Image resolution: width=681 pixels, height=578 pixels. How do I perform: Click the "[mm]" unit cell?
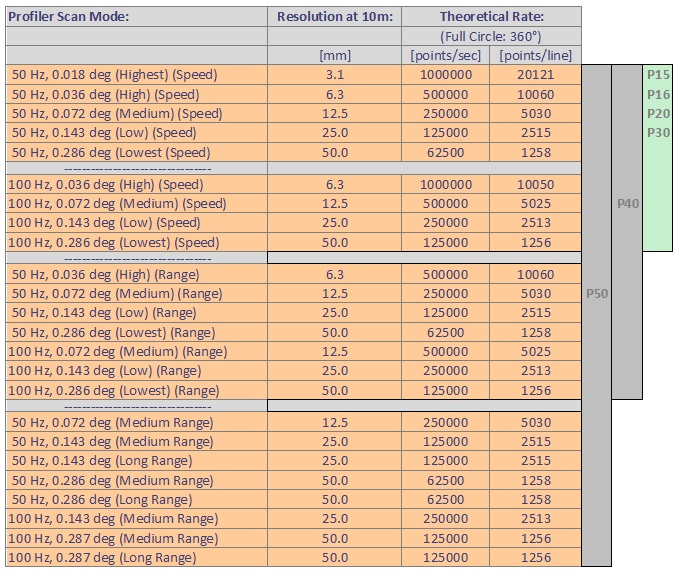(334, 55)
